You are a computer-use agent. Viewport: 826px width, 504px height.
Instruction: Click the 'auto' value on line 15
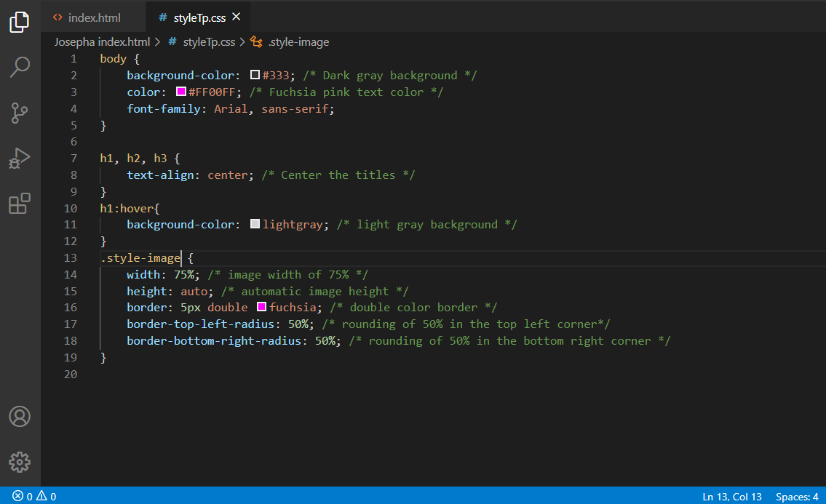click(194, 292)
